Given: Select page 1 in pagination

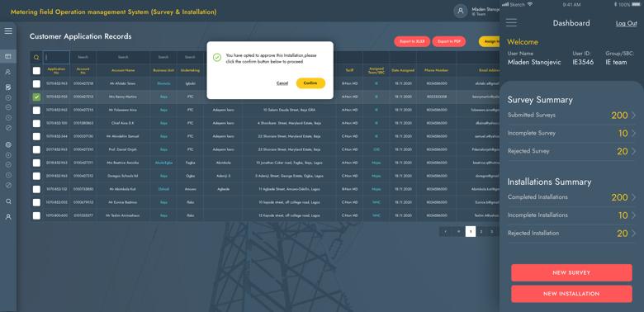Looking at the screenshot, I should (471, 232).
